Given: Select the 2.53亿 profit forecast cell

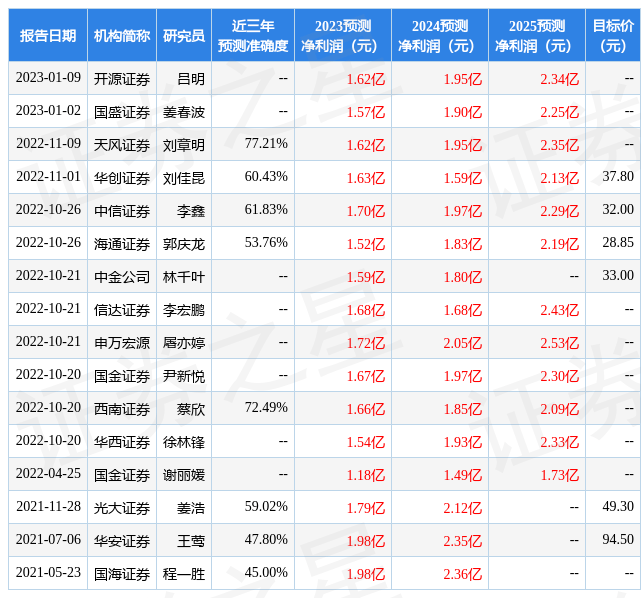Looking at the screenshot, I should point(559,343).
